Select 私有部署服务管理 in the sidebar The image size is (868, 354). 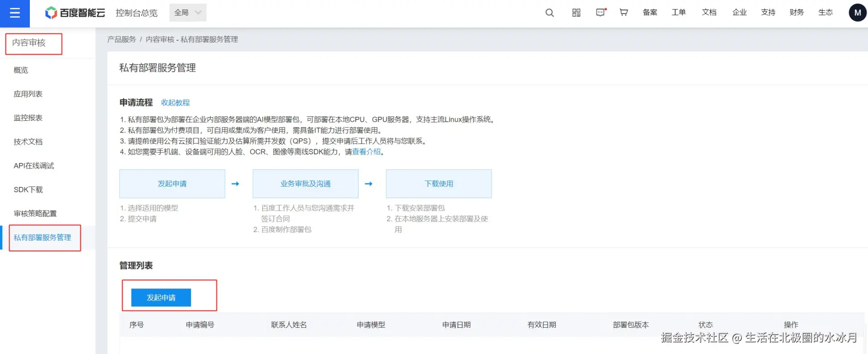click(x=42, y=238)
